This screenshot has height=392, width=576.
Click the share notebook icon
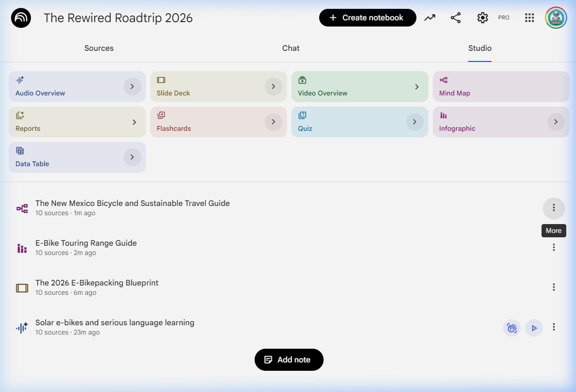point(455,18)
